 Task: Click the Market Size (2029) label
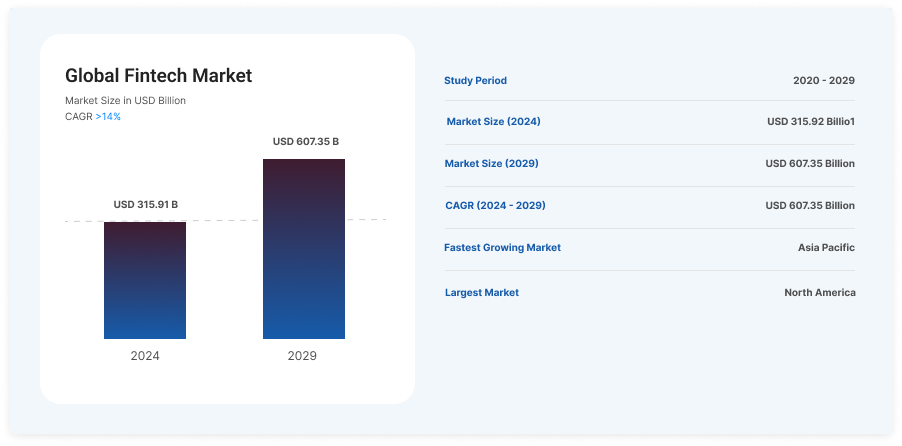[x=492, y=163]
